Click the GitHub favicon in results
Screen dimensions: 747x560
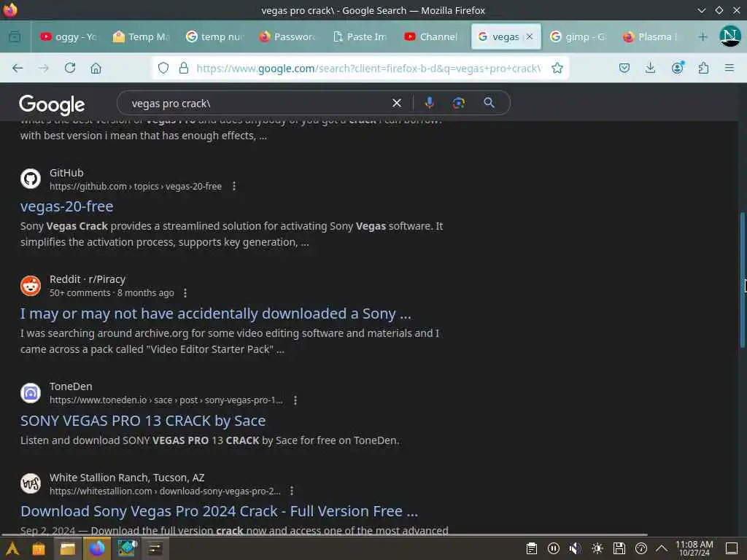tap(31, 179)
